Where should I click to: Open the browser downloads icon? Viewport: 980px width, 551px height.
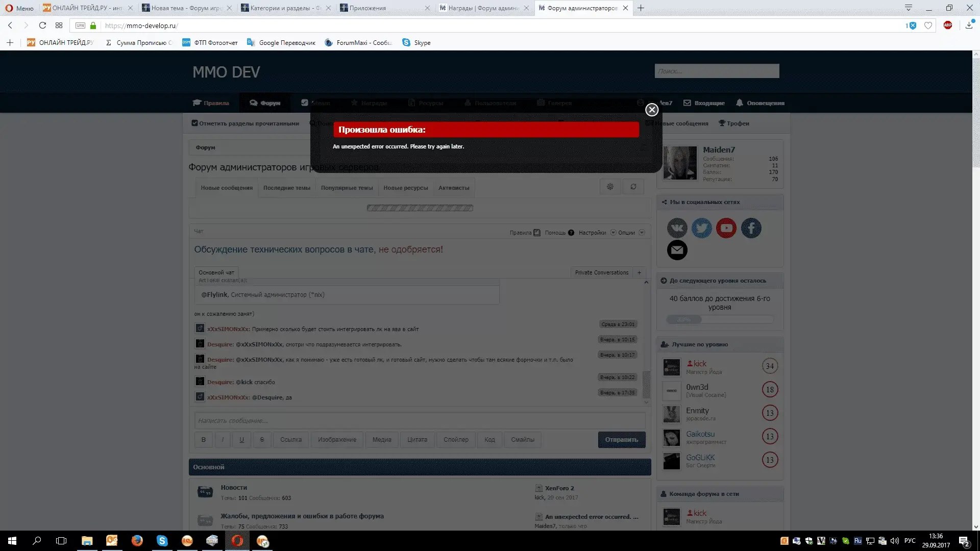pos(969,26)
